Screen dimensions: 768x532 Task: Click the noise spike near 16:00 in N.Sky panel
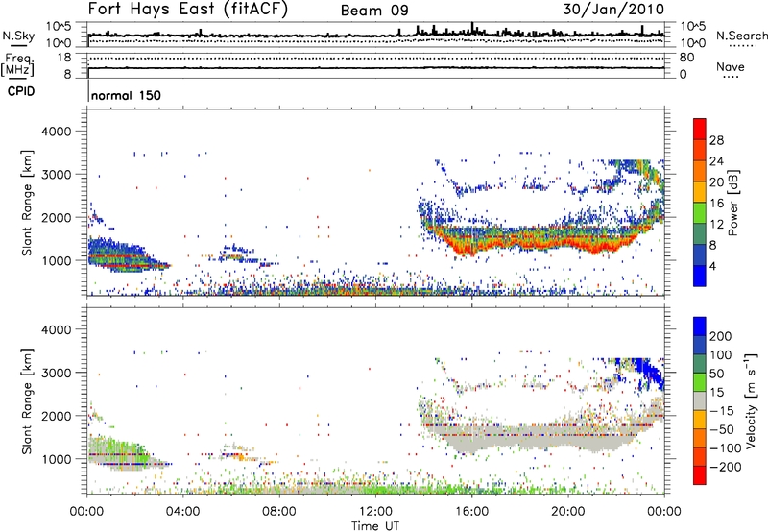point(472,28)
